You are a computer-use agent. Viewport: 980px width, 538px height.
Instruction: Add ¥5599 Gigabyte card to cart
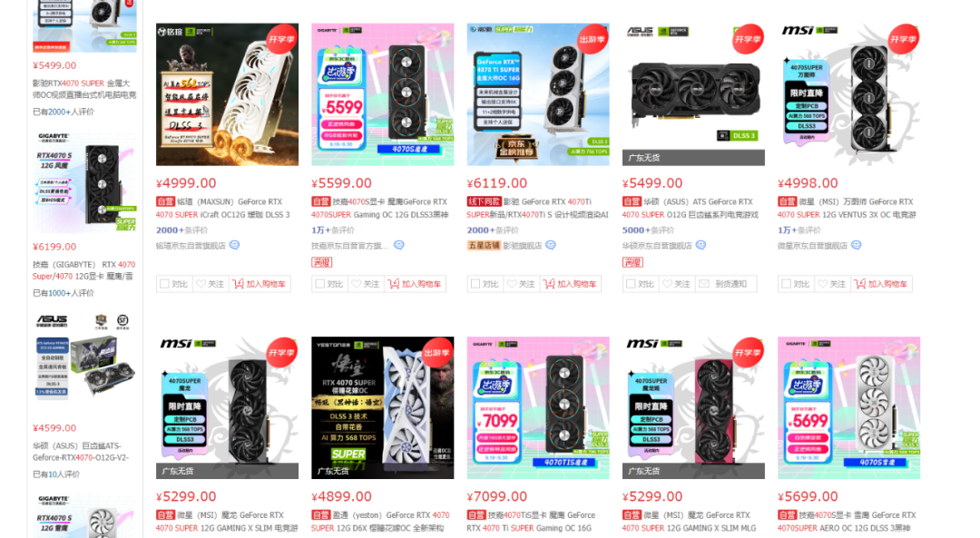pos(416,284)
